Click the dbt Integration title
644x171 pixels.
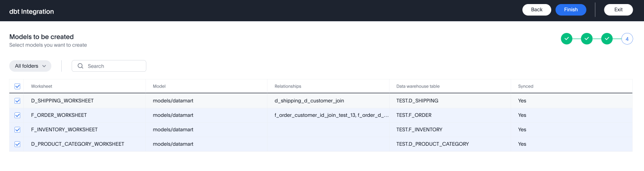click(32, 11)
